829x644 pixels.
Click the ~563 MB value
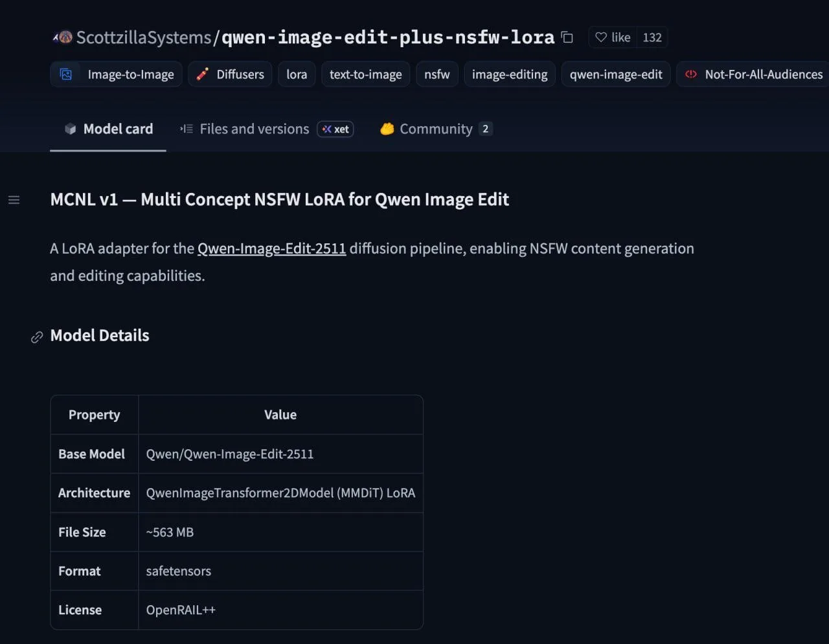coord(170,532)
